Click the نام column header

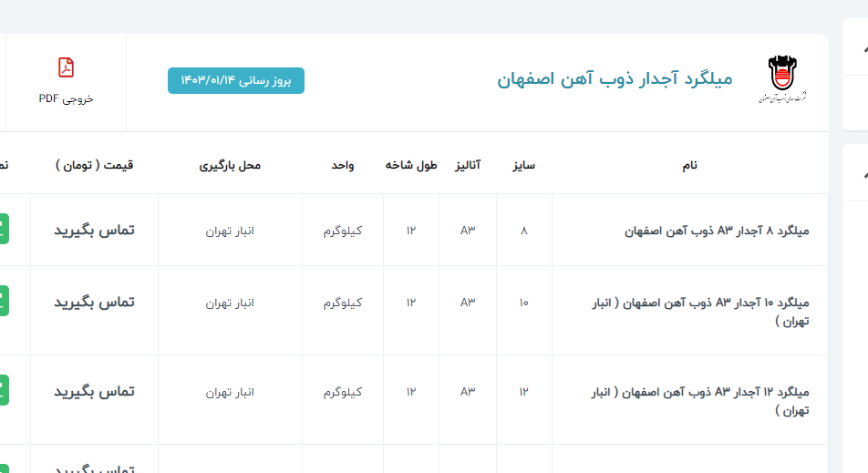[690, 165]
